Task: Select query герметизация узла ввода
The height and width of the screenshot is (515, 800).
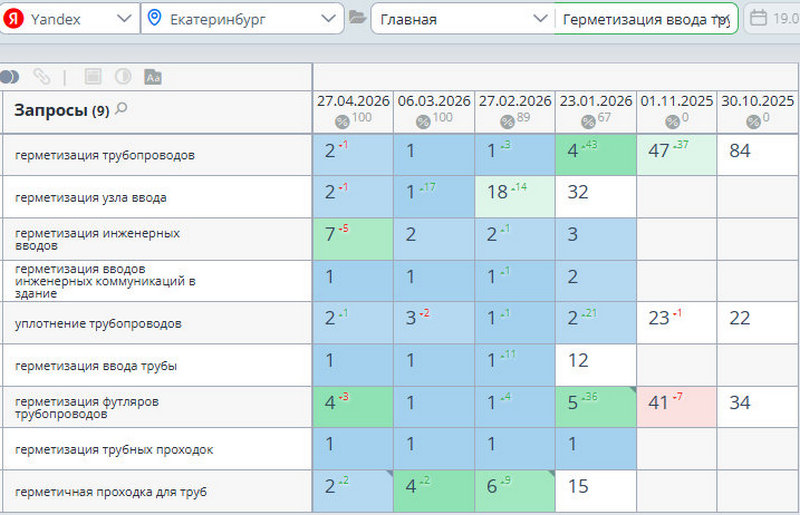Action: pos(91,198)
